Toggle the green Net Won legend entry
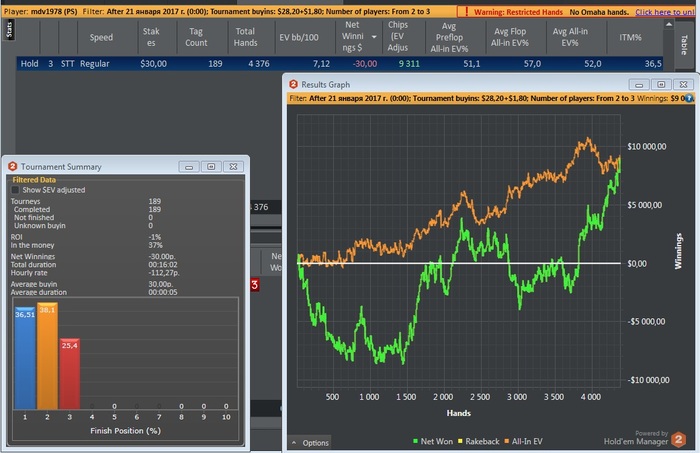700x453 pixels. point(433,441)
